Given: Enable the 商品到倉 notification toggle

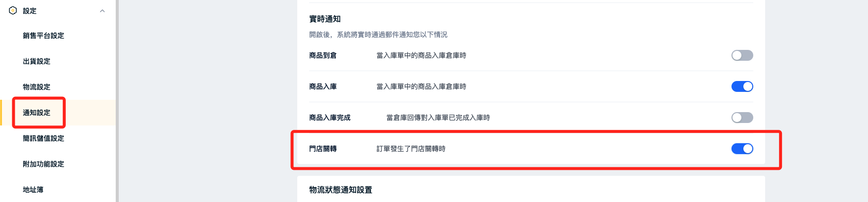Looking at the screenshot, I should pyautogui.click(x=742, y=55).
